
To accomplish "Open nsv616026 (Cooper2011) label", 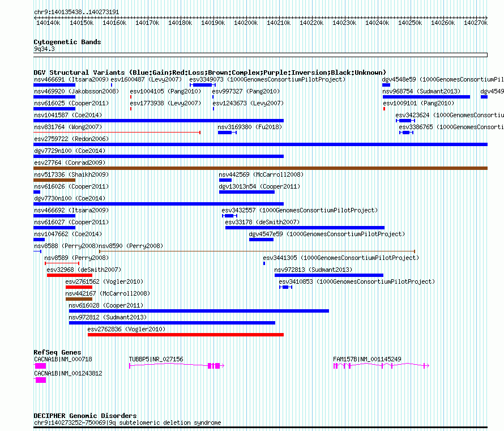I will (x=71, y=186).
